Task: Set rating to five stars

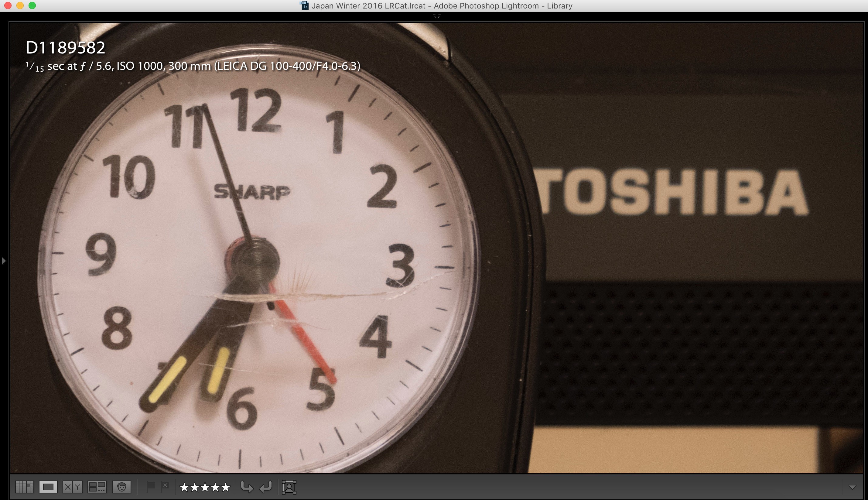Action: [226, 487]
